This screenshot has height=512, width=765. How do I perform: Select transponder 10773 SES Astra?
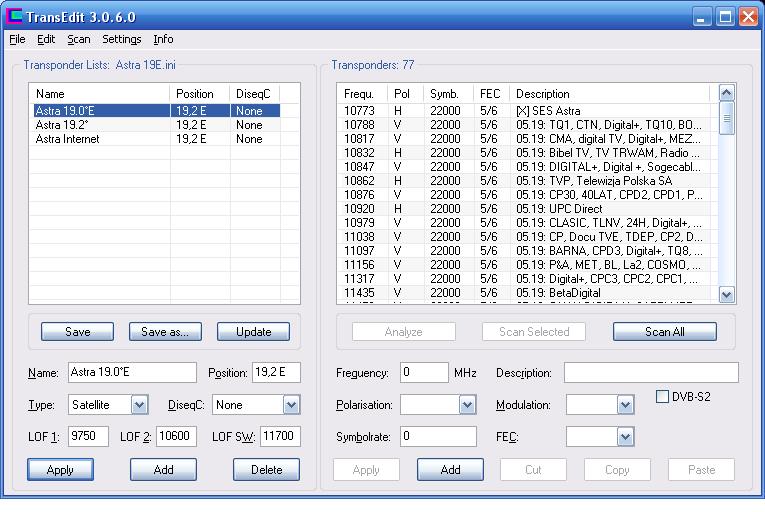(x=526, y=111)
